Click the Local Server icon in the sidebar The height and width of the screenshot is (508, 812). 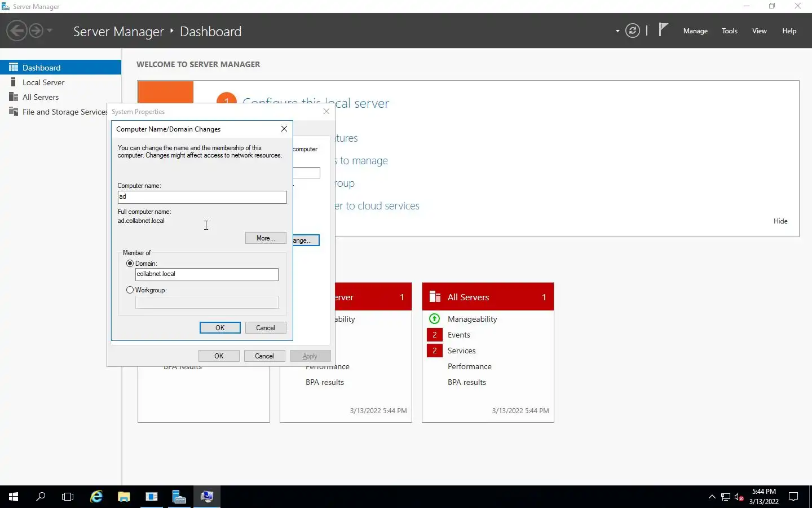tap(14, 82)
